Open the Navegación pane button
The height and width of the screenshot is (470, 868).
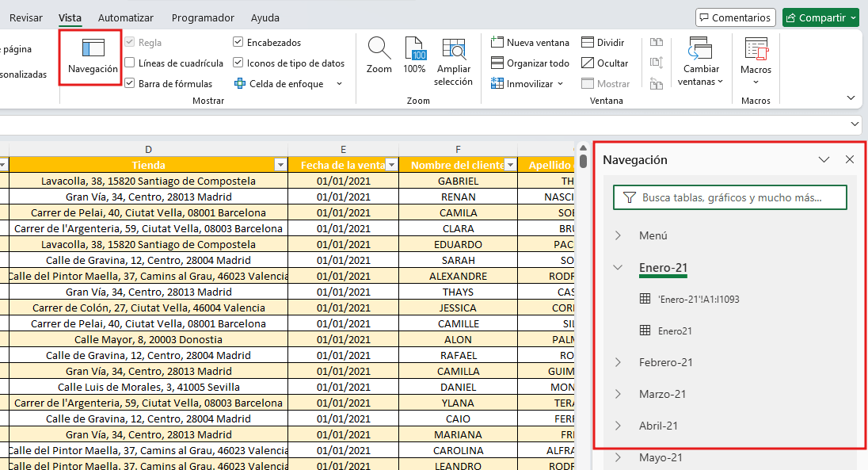click(x=93, y=56)
